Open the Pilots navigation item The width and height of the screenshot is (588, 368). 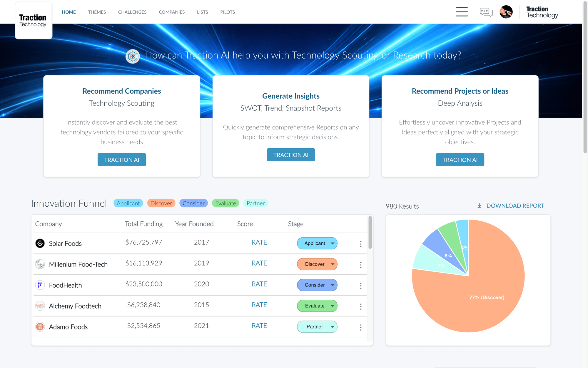228,12
